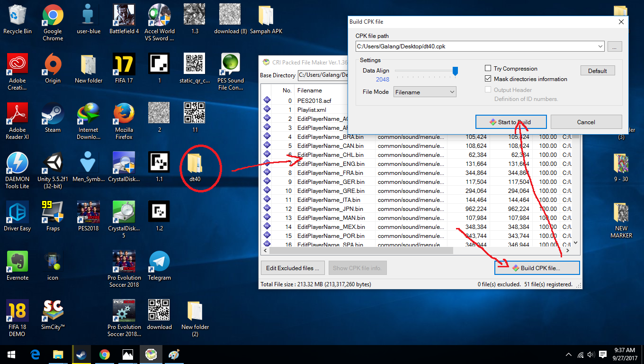Select the Telegram desktop shortcut
The image size is (644, 364).
pyautogui.click(x=160, y=266)
